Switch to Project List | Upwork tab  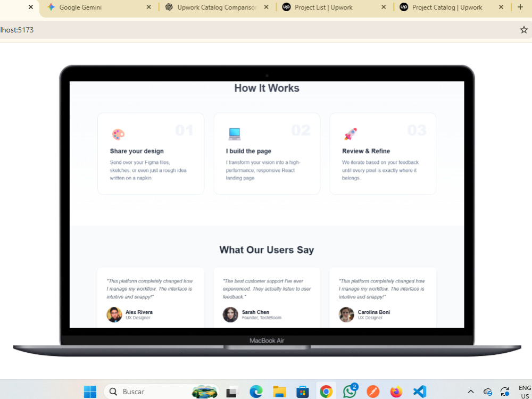click(x=334, y=7)
